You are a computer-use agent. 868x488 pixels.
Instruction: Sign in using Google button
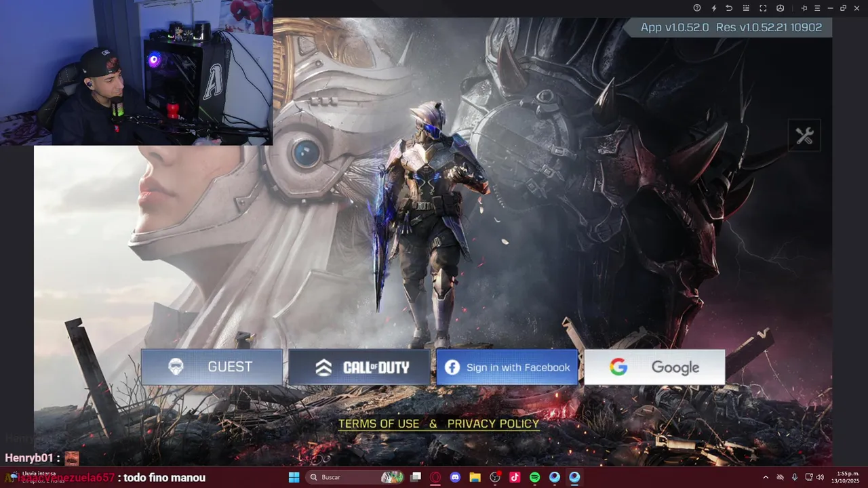[655, 367]
